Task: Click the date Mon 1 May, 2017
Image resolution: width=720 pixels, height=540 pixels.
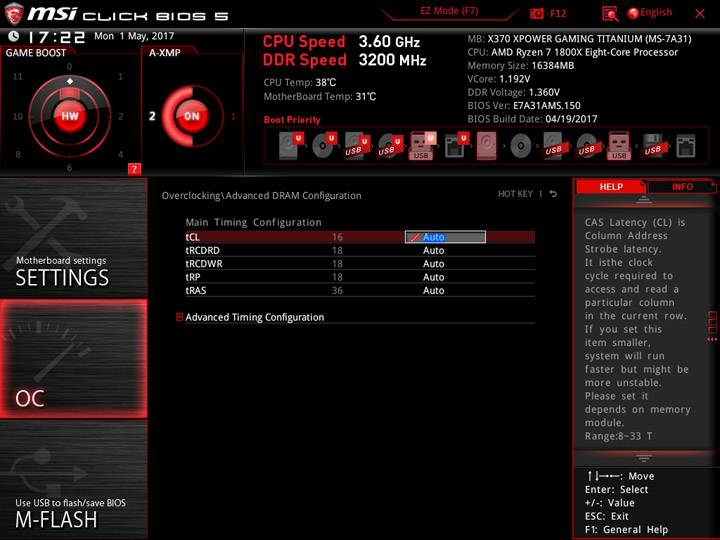Action: click(x=134, y=36)
